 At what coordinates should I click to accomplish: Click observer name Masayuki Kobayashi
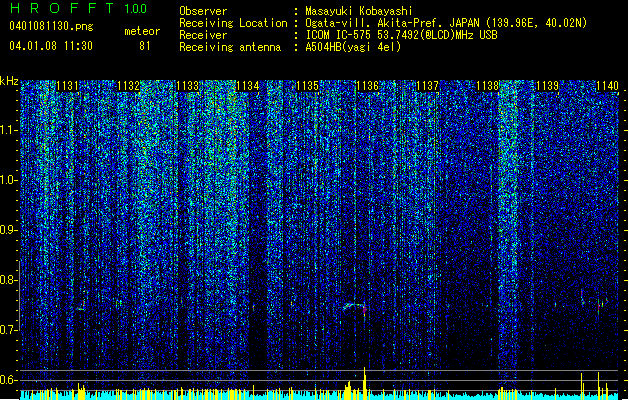[359, 11]
